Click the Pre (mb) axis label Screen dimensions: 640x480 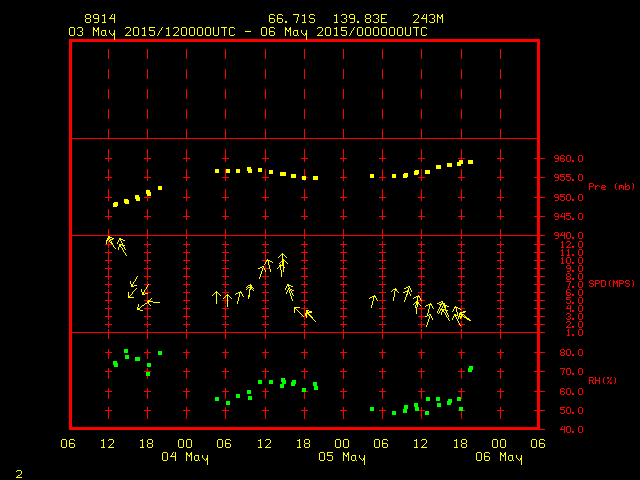[x=611, y=187]
